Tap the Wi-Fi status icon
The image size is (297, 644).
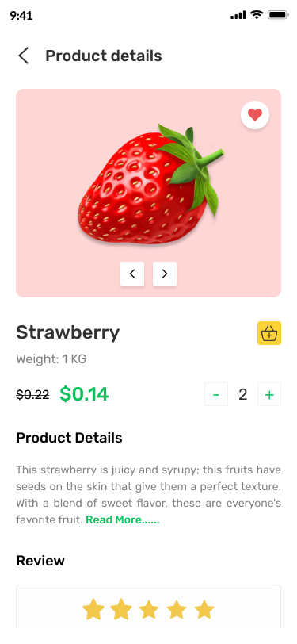pyautogui.click(x=257, y=15)
